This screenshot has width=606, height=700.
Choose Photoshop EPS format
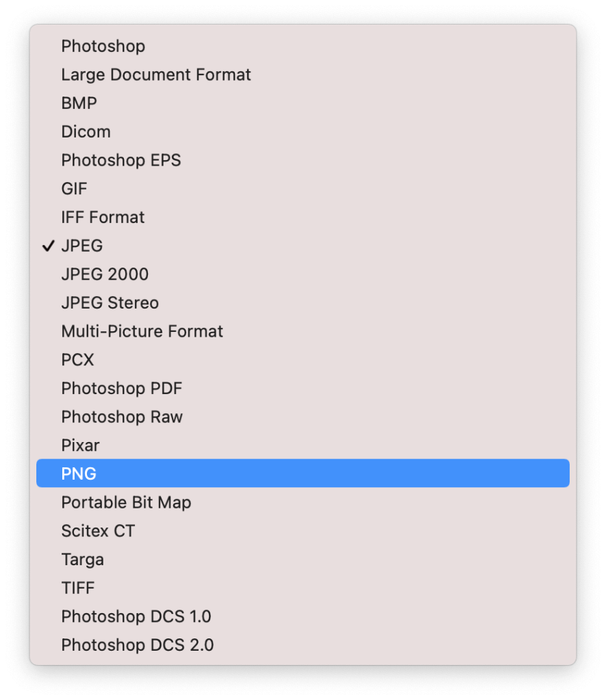303,160
